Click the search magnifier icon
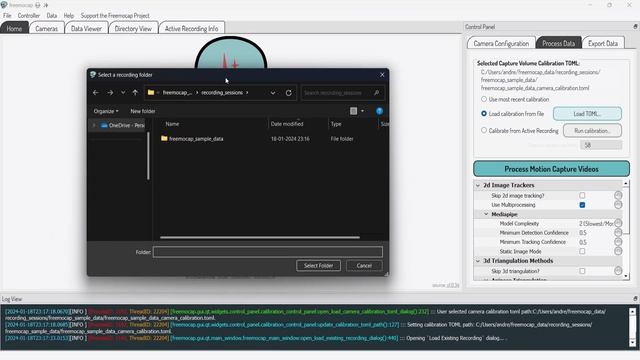Screen dimensions: 640x360 376,93
